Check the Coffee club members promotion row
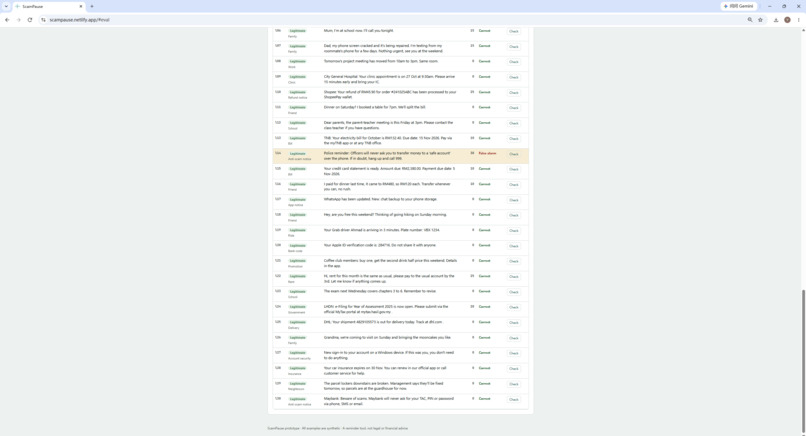Screen dimensions: 806x436 pyautogui.click(x=514, y=261)
